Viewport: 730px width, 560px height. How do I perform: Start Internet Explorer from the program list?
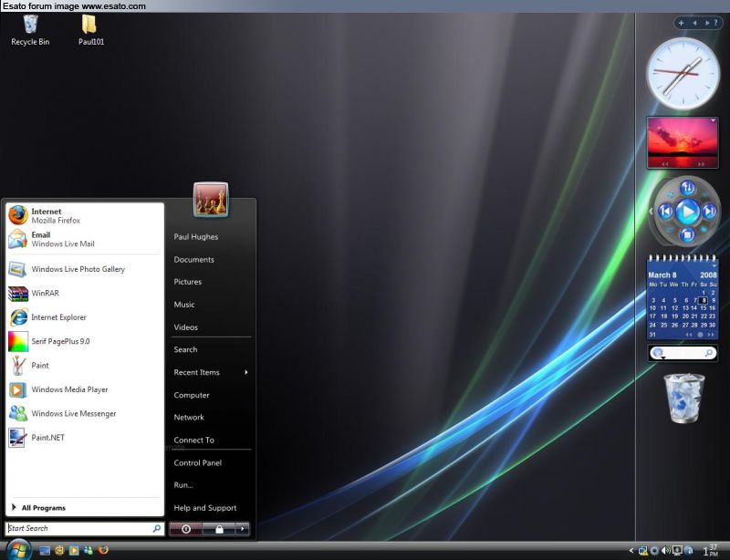85,317
